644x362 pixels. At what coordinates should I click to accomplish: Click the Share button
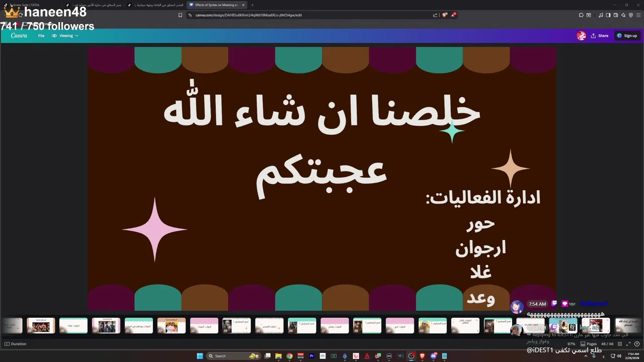coord(600,36)
